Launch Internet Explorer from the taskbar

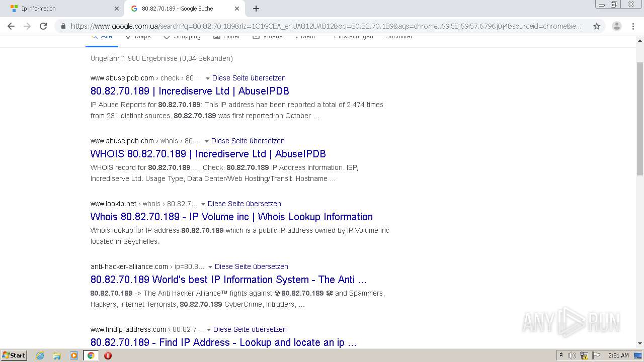point(40,355)
